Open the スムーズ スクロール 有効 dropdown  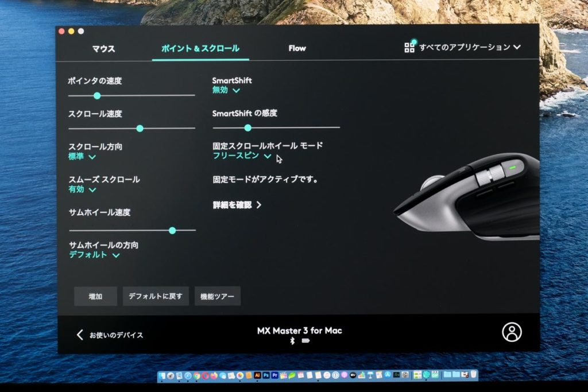point(82,189)
